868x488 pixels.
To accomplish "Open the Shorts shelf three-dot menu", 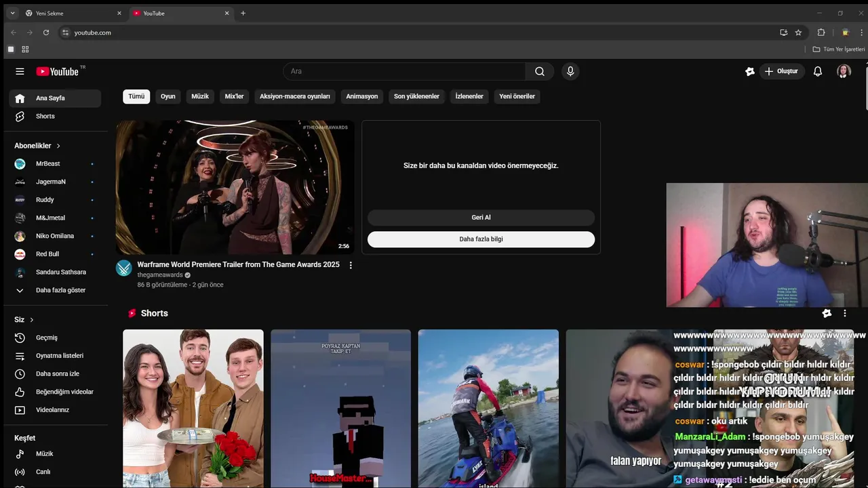I will pos(845,313).
